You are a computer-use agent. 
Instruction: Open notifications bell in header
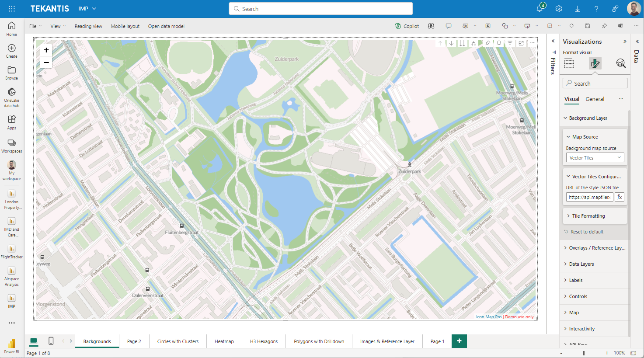click(540, 9)
